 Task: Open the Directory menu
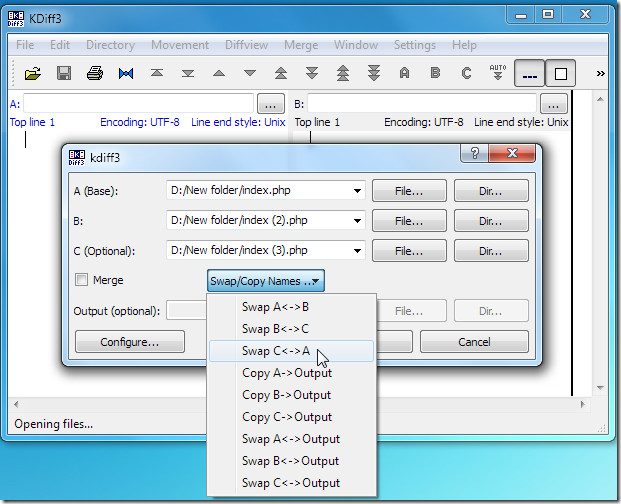[x=110, y=45]
